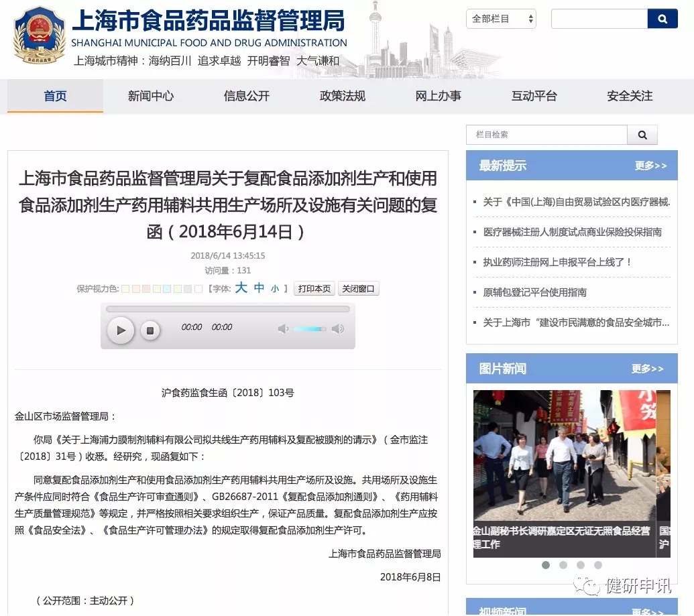Select the first carousel pagination dot
Image resolution: width=694 pixels, height=616 pixels.
click(x=546, y=565)
